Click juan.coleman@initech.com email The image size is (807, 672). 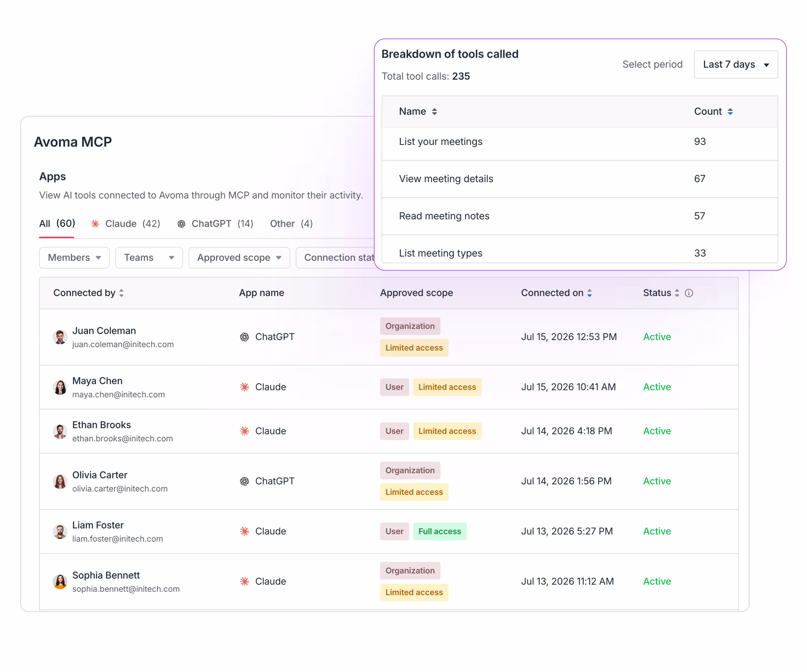tap(123, 345)
